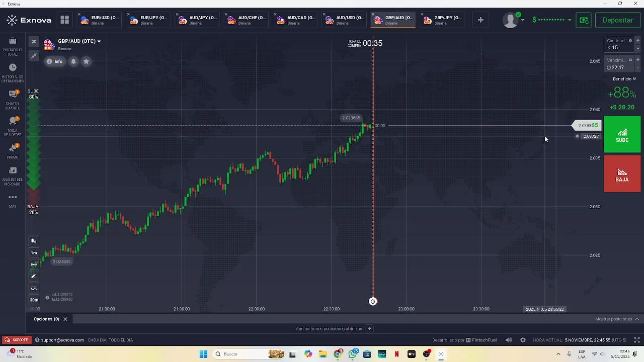
Task: Open Tabla de Líderes leaderboard
Action: click(13, 126)
